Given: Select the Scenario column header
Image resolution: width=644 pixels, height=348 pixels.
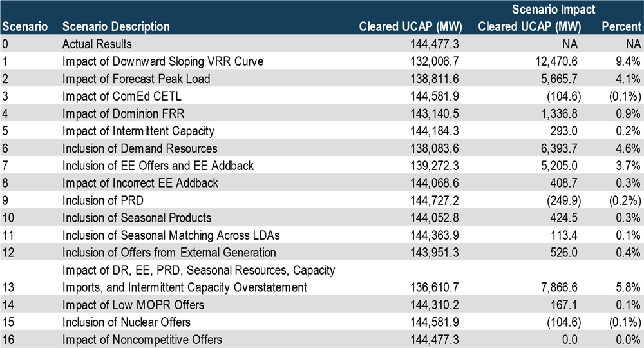Looking at the screenshot, I should click(23, 27).
